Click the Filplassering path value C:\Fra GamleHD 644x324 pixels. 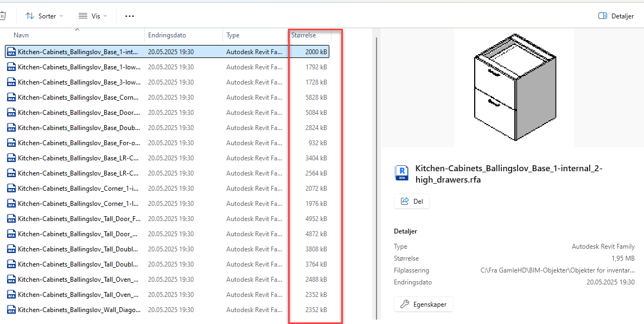pos(558,270)
